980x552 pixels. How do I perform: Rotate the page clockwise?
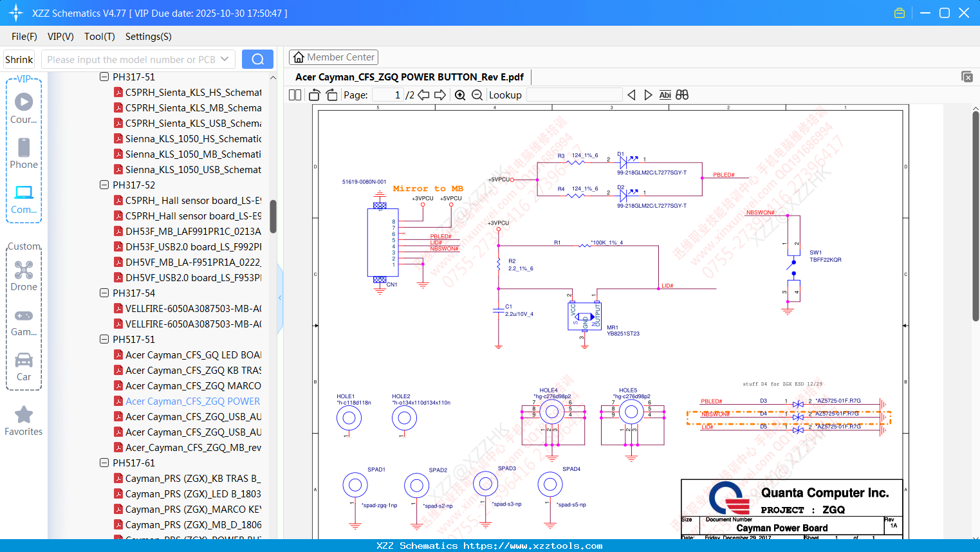[x=331, y=95]
